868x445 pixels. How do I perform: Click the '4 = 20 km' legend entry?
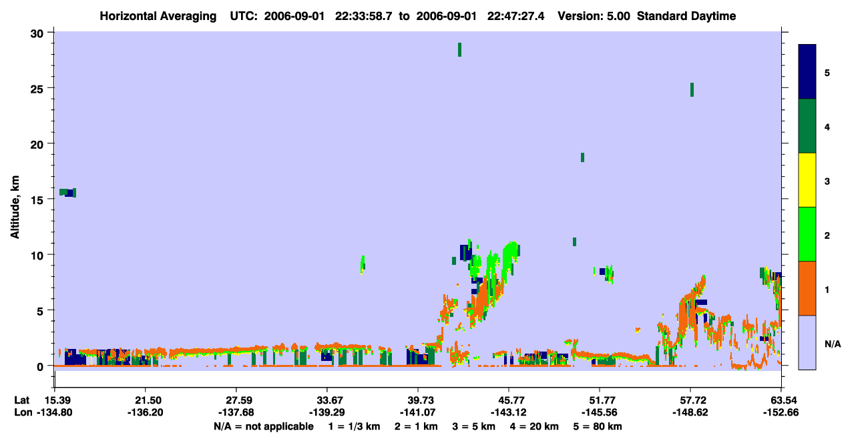tap(534, 426)
